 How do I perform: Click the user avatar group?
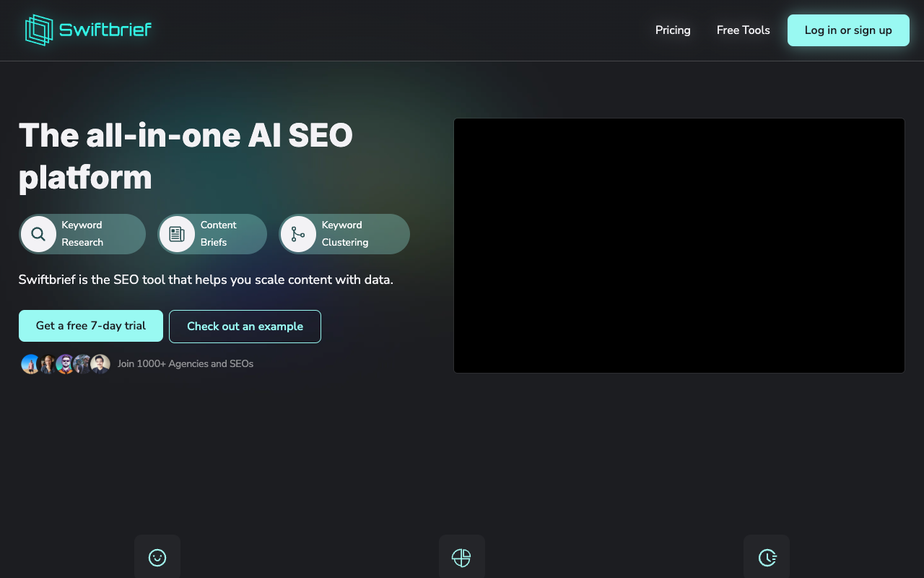[x=66, y=364]
